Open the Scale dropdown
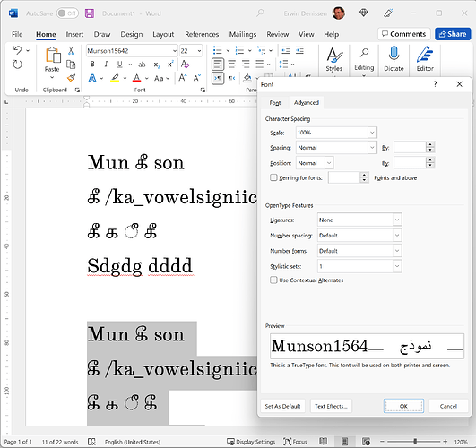 (x=372, y=133)
